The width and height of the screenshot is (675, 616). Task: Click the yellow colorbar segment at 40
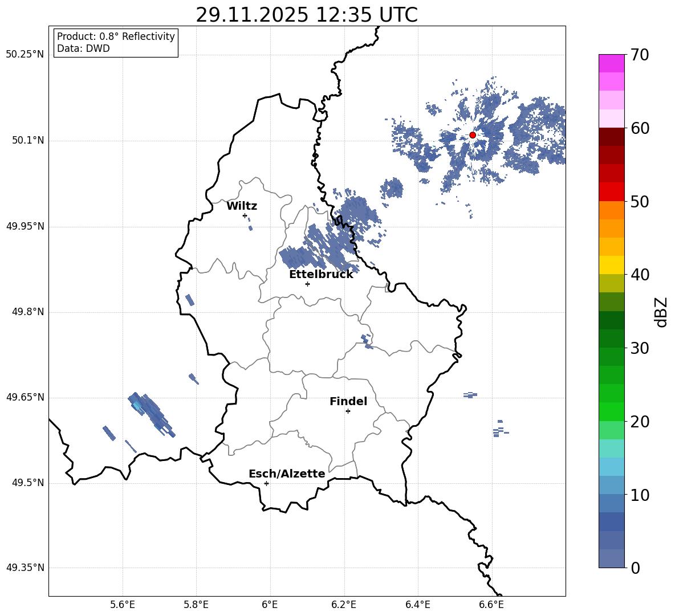click(x=611, y=265)
